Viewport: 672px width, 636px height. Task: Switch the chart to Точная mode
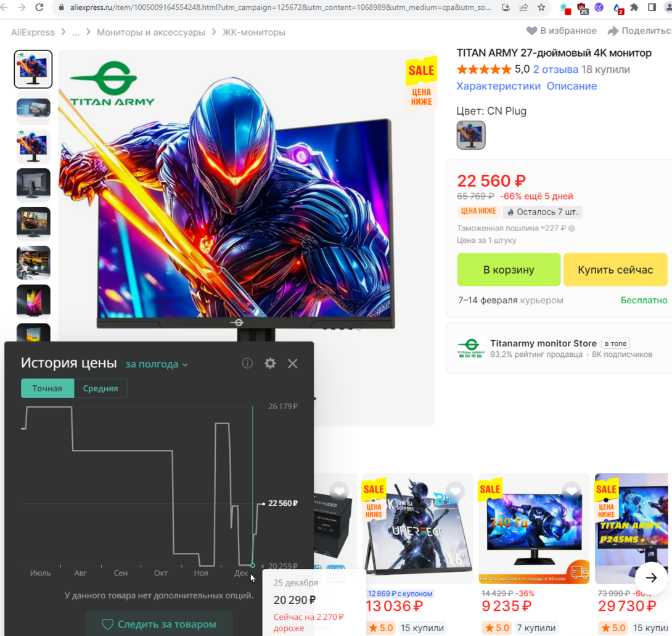[x=47, y=389]
